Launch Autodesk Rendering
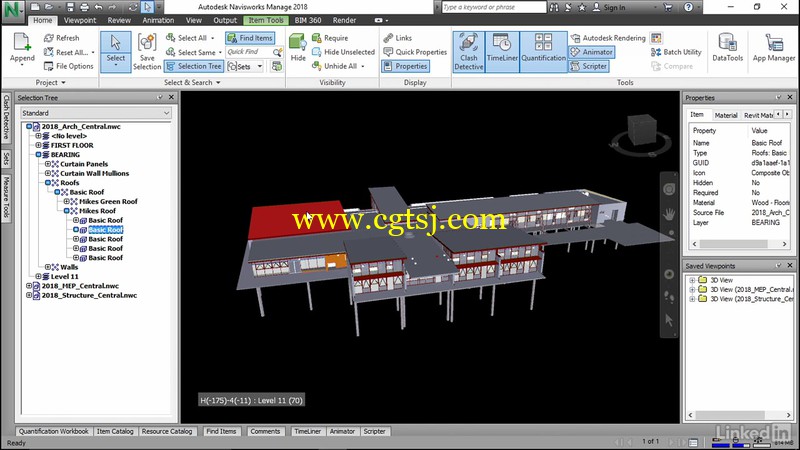Screen dimensions: 800x450 [x=608, y=38]
